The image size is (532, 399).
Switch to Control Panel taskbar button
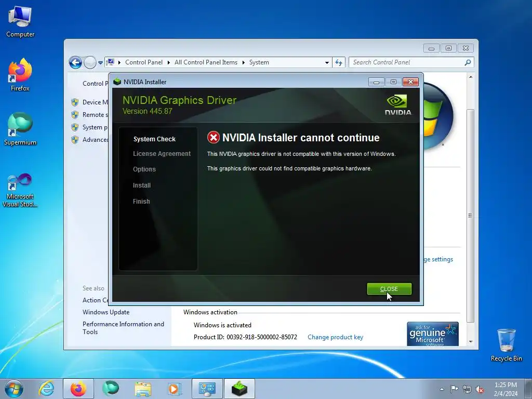click(x=207, y=389)
